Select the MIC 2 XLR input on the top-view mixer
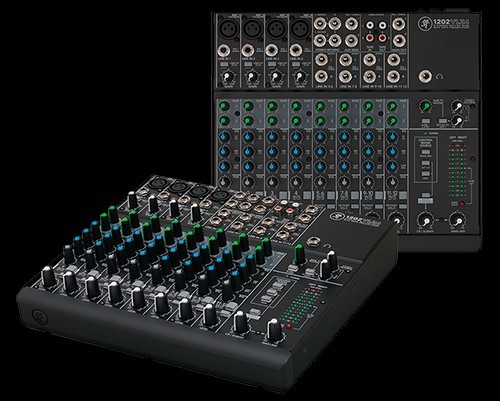500x401 pixels. [x=253, y=29]
